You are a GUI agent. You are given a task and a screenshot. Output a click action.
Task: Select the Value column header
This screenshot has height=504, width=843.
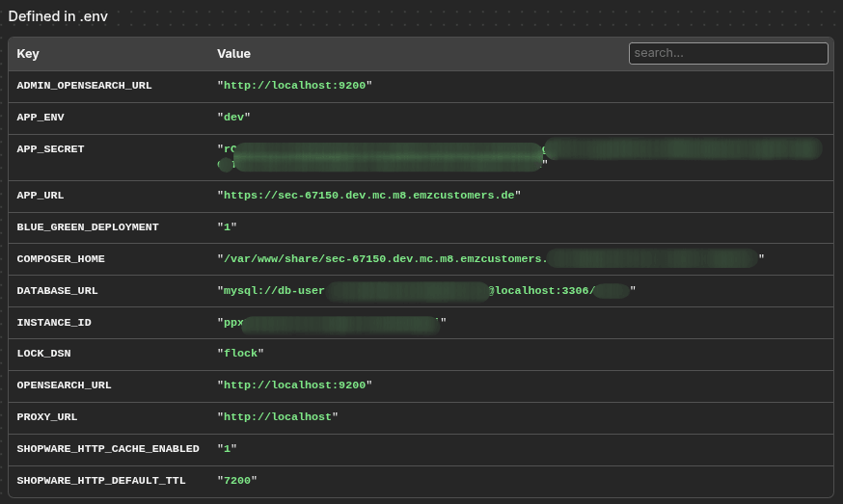point(233,54)
